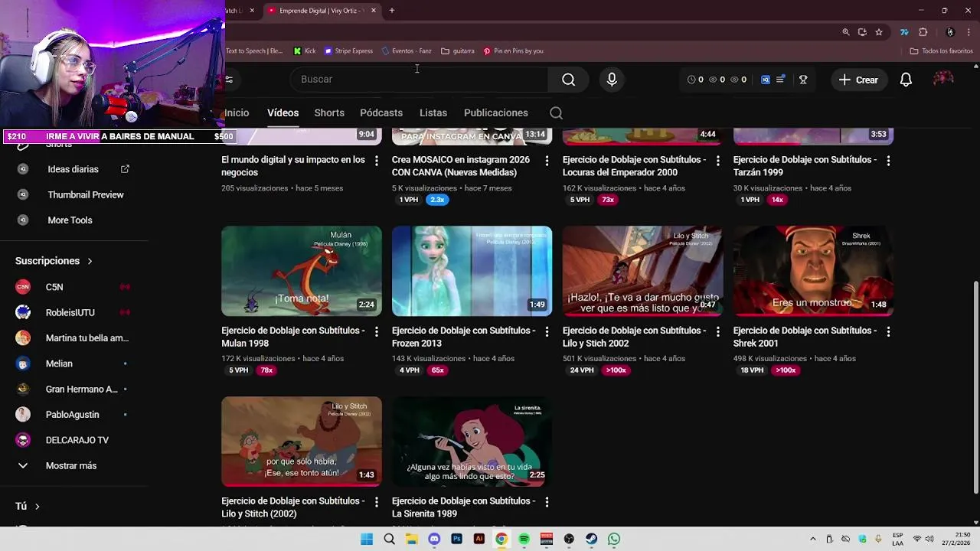Open a new Chrome tab
The height and width of the screenshot is (551, 980).
(391, 11)
